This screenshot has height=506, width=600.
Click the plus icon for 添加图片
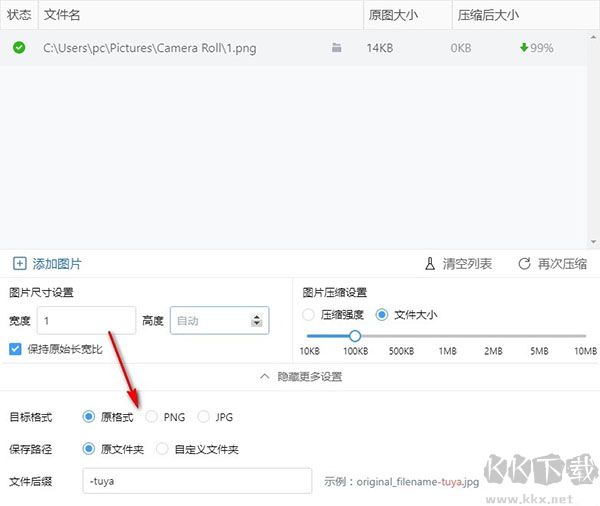[20, 264]
